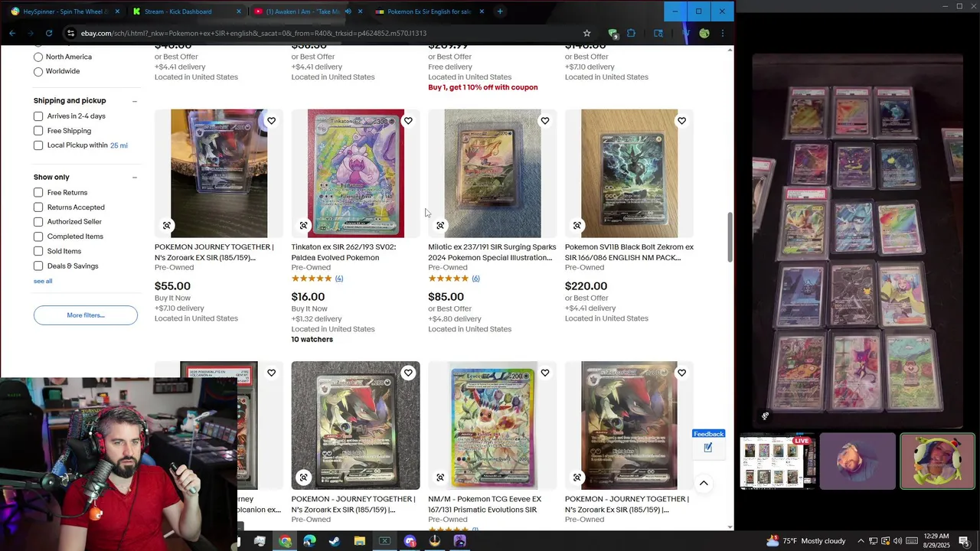Click the eBay page vertical scrollbar thumb
Viewport: 980px width, 551px height.
coord(730,238)
